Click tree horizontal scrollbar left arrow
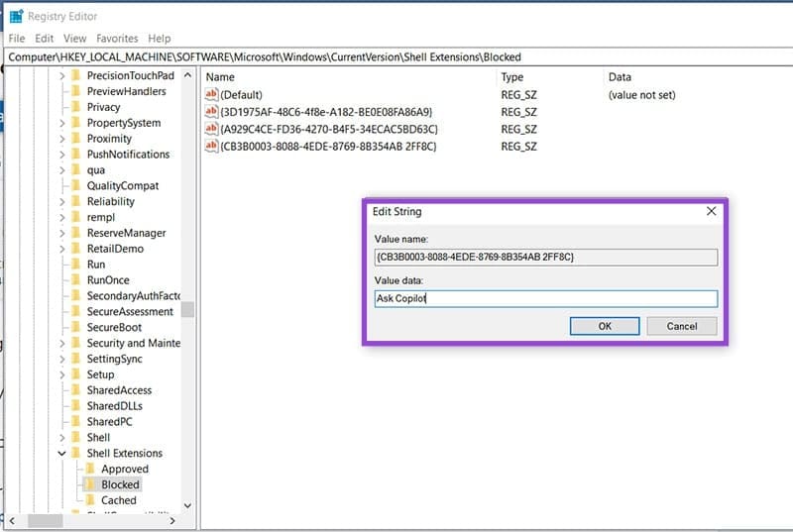Image resolution: width=793 pixels, height=532 pixels. point(12,520)
